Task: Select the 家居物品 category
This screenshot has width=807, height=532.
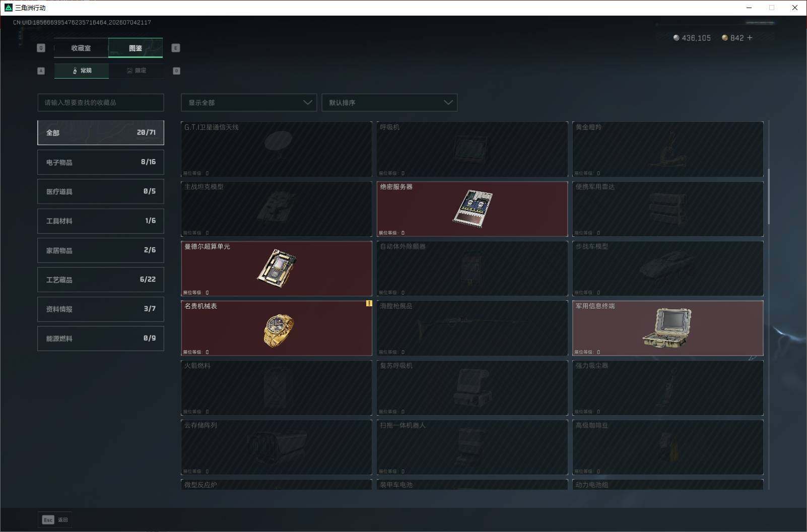Action: coord(101,250)
